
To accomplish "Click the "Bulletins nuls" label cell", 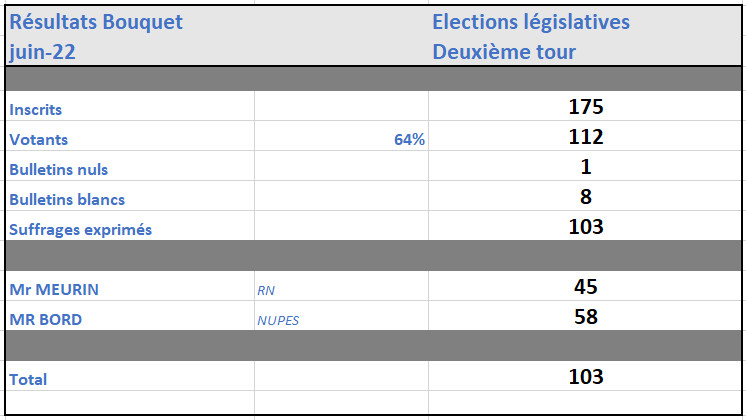I will coord(58,169).
